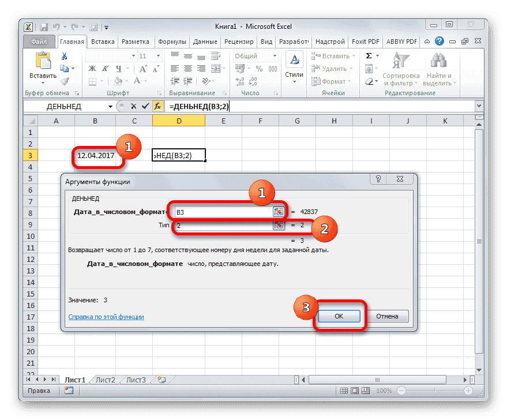The height and width of the screenshot is (420, 507).
Task: Click the Insert Function (fx) icon
Action: tap(158, 106)
